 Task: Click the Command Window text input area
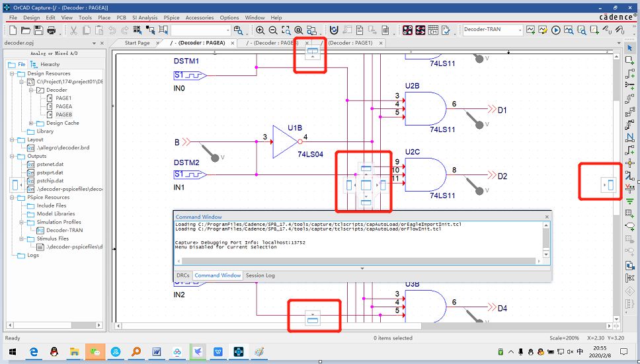359,240
